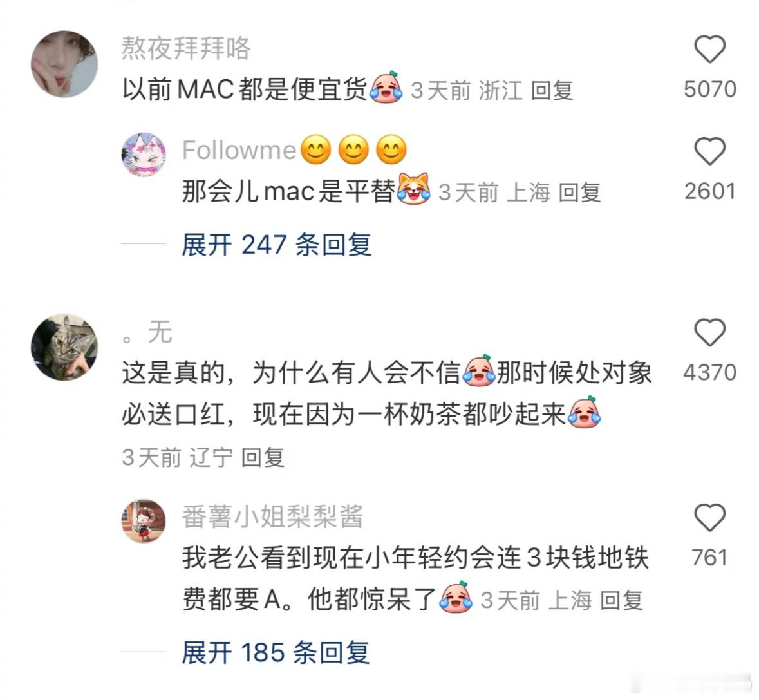This screenshot has width=759, height=700.
Task: Open the 。无 username profile
Action: [147, 332]
